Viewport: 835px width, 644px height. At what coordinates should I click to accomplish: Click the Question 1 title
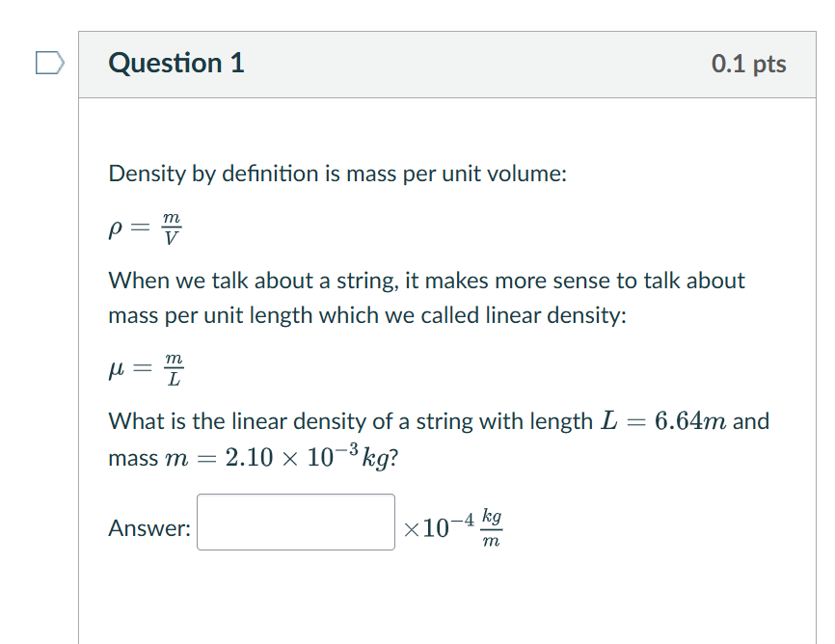coord(175,64)
